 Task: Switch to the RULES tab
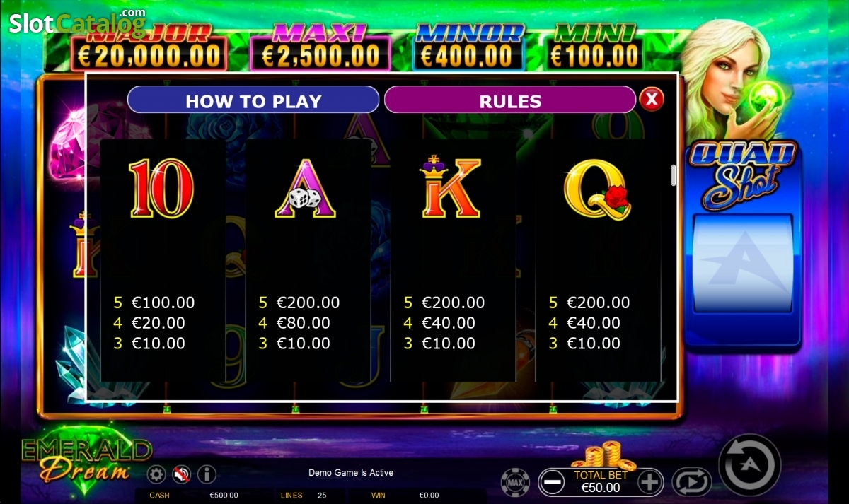pos(510,100)
